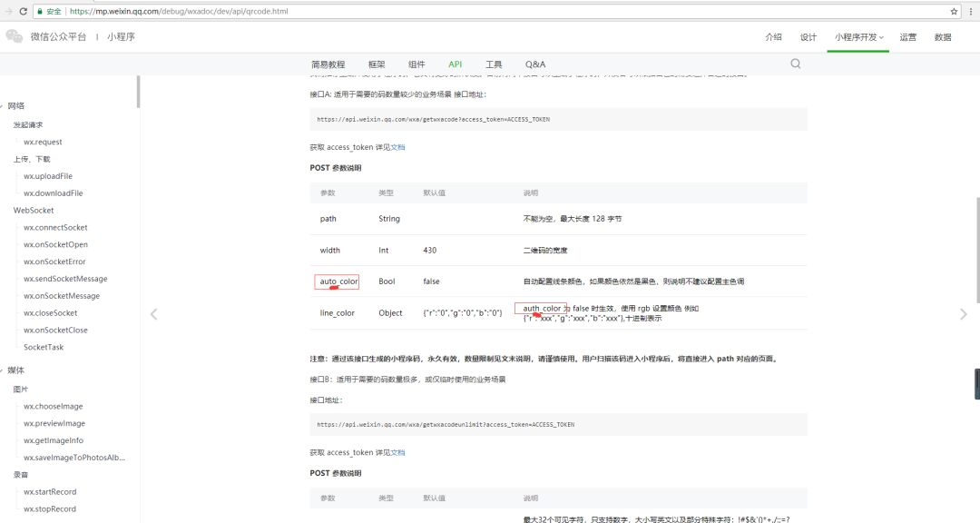This screenshot has height=523, width=980.
Task: Open wx.onSocketClose in sidebar
Action: [55, 331]
